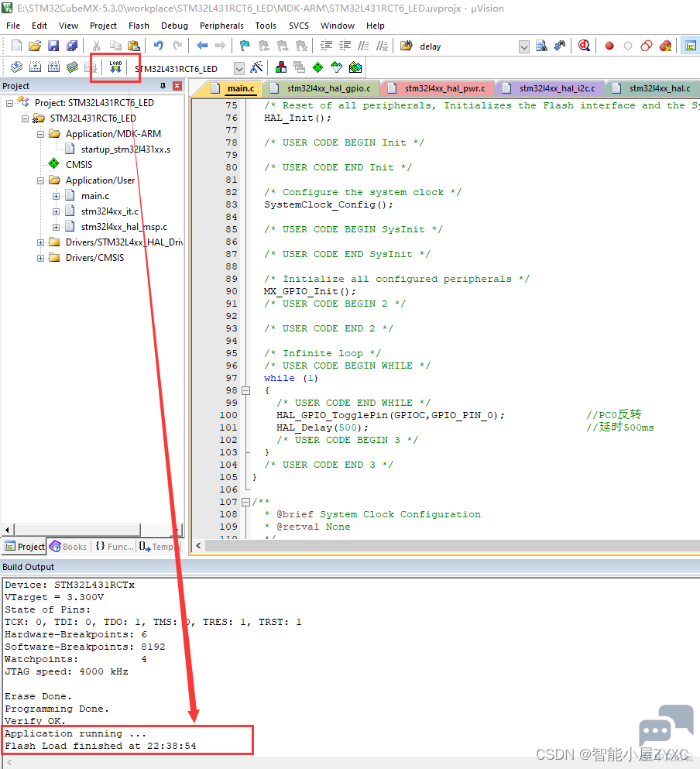
Task: Collapse the Application/User folder
Action: [x=41, y=180]
